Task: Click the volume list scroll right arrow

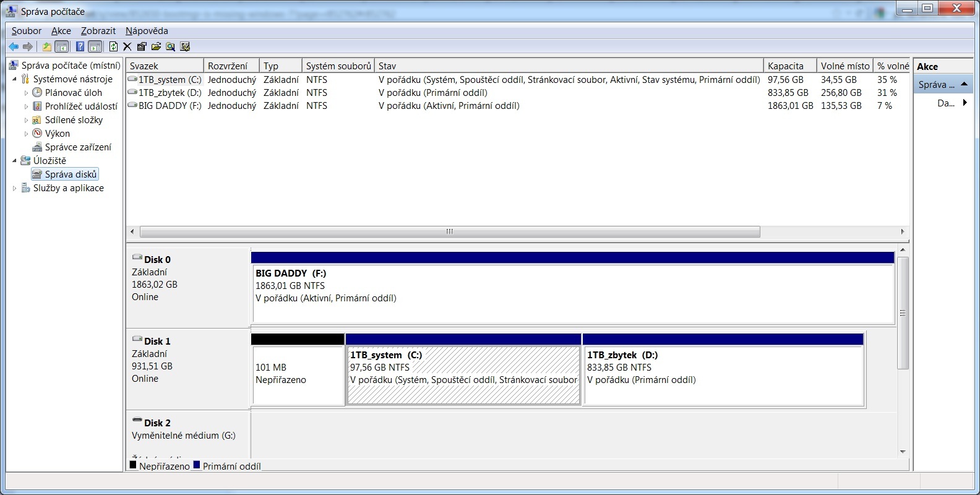Action: coord(903,231)
